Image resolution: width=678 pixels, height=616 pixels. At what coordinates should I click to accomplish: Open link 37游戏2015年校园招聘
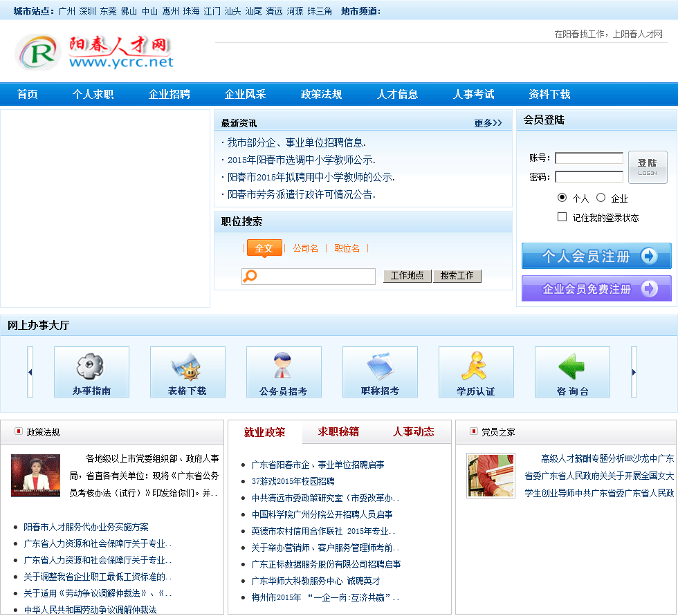(x=293, y=481)
